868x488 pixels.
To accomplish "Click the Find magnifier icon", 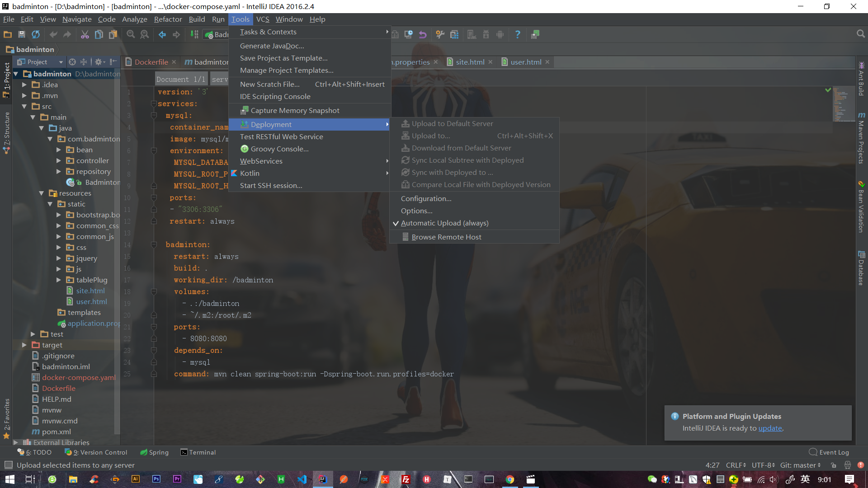I will pyautogui.click(x=131, y=34).
